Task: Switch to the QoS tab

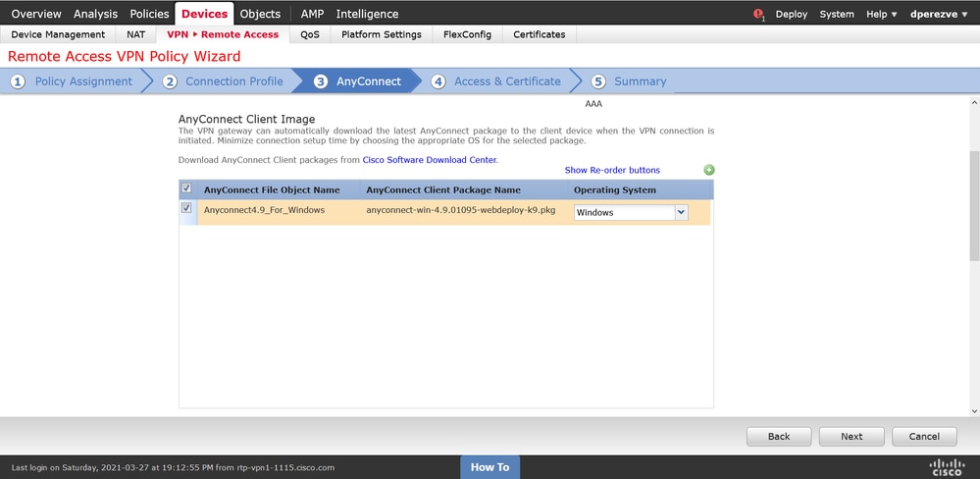Action: (x=309, y=34)
